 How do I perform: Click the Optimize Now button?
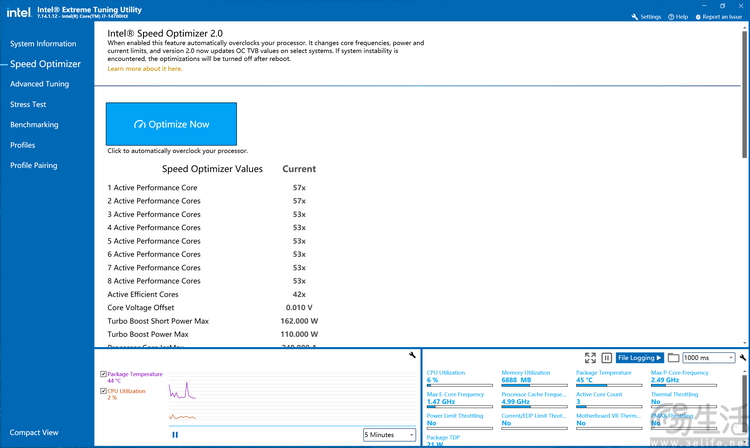(x=171, y=124)
